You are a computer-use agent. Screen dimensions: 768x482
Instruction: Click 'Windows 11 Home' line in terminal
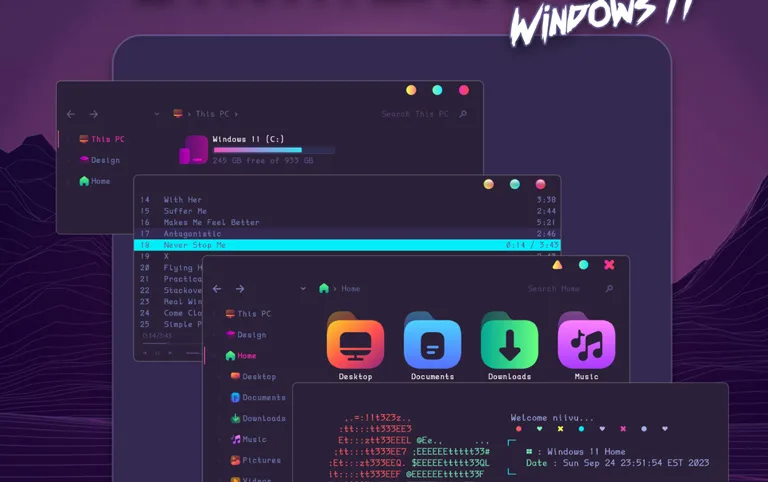pos(576,452)
